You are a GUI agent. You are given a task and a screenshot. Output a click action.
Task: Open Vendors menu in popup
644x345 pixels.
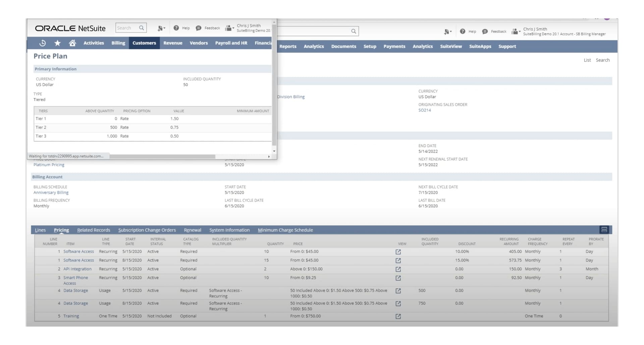pyautogui.click(x=199, y=43)
